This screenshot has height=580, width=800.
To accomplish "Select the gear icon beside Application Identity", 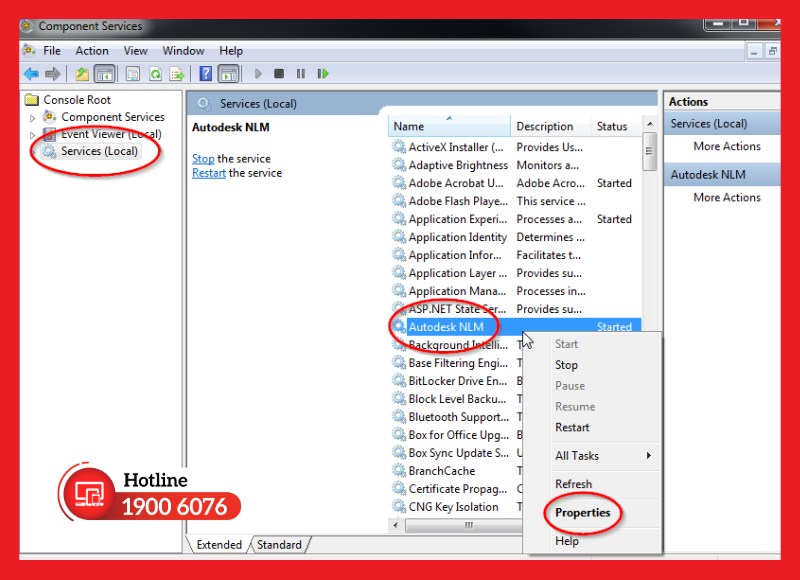I will coord(398,237).
